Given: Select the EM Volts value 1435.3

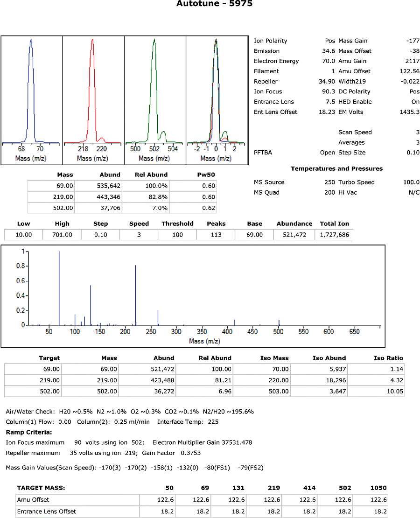Looking at the screenshot, I should (x=409, y=112).
